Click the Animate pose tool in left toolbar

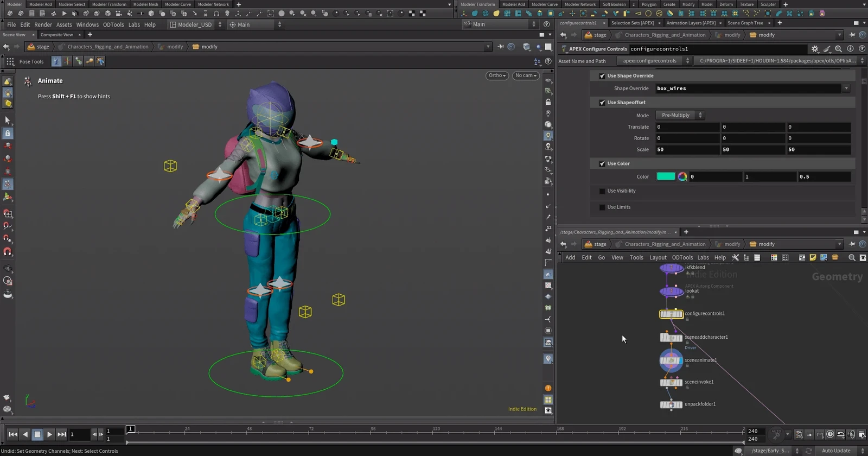(8, 185)
